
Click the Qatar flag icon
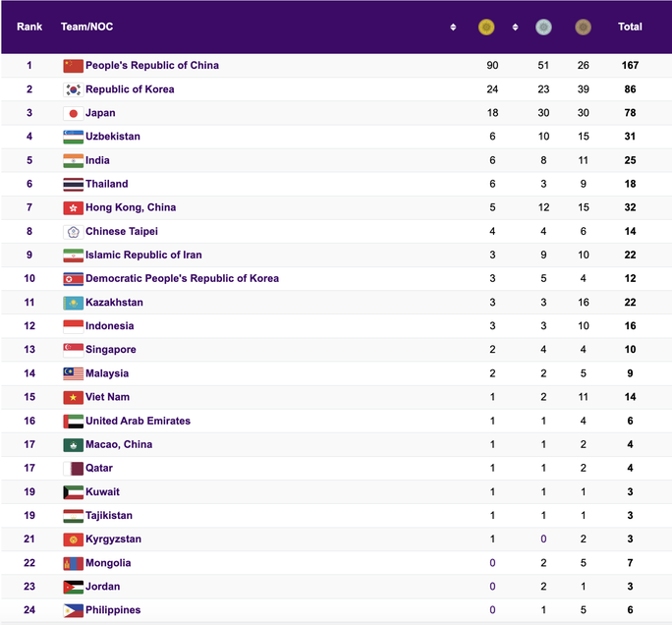(73, 469)
